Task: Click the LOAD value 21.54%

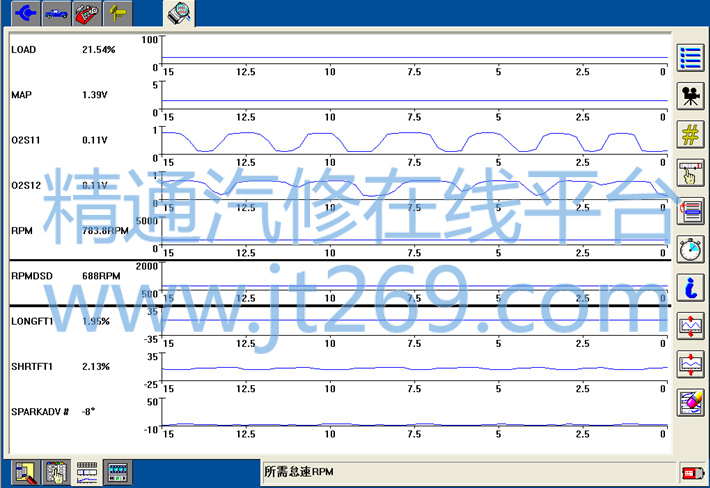Action: pyautogui.click(x=99, y=50)
